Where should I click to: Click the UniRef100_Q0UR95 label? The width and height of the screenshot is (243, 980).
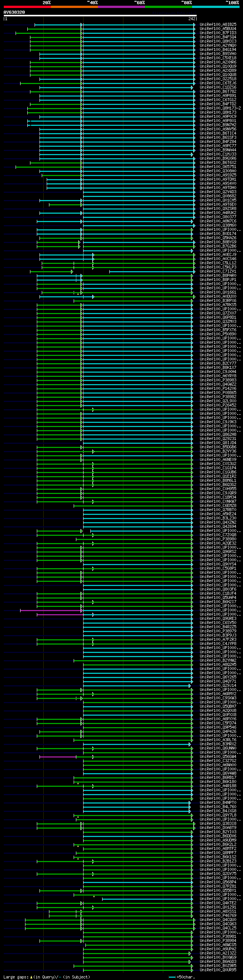click(x=218, y=970)
